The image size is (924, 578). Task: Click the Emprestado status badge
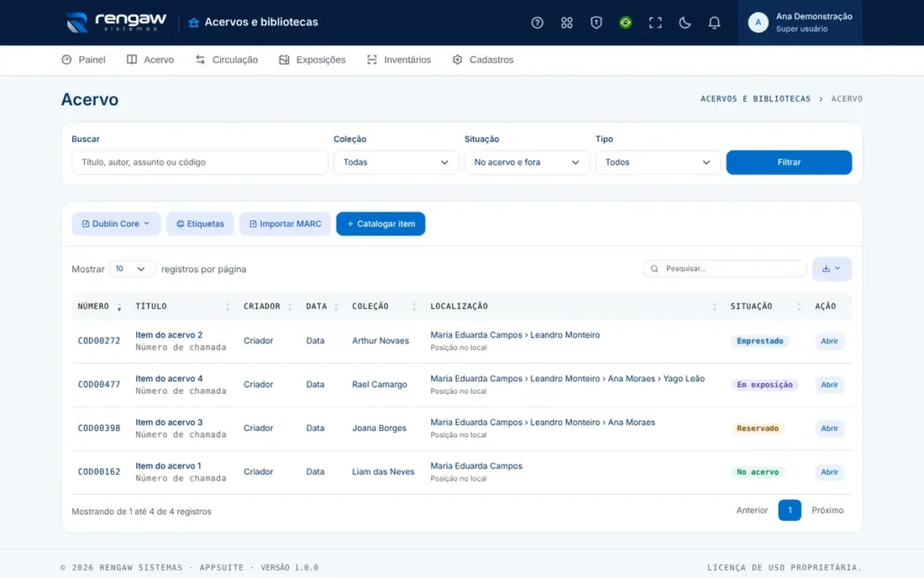point(760,340)
